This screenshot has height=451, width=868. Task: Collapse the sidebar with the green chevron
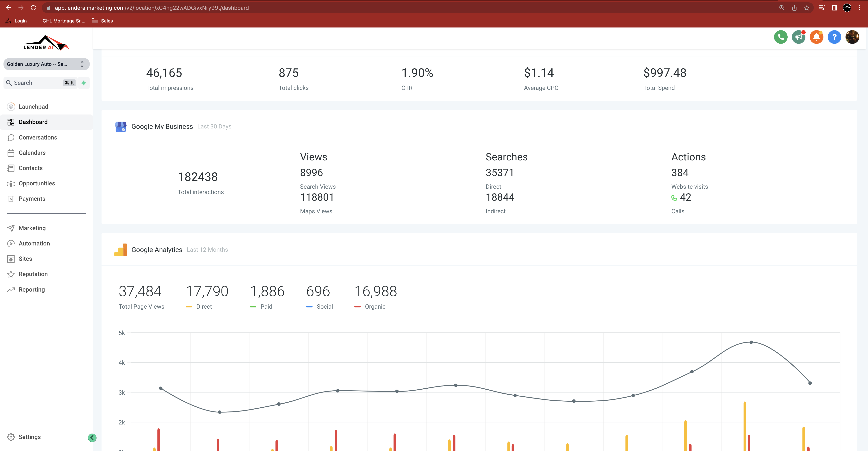(92, 437)
